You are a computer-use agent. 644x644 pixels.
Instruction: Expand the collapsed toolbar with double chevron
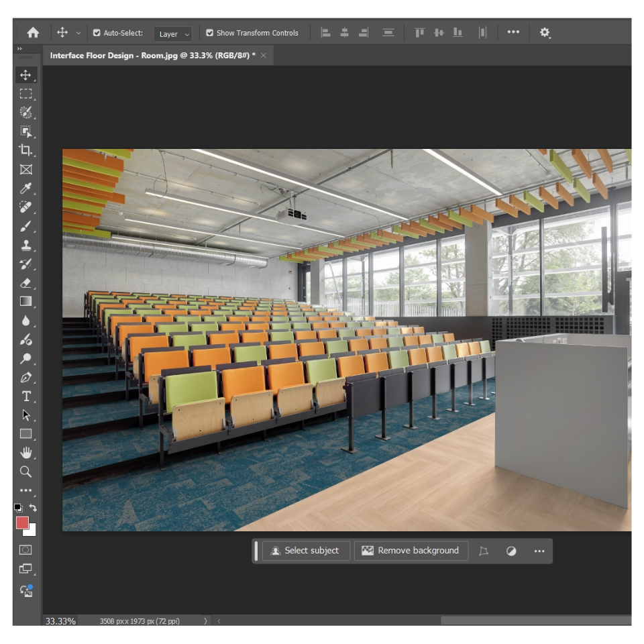(19, 49)
